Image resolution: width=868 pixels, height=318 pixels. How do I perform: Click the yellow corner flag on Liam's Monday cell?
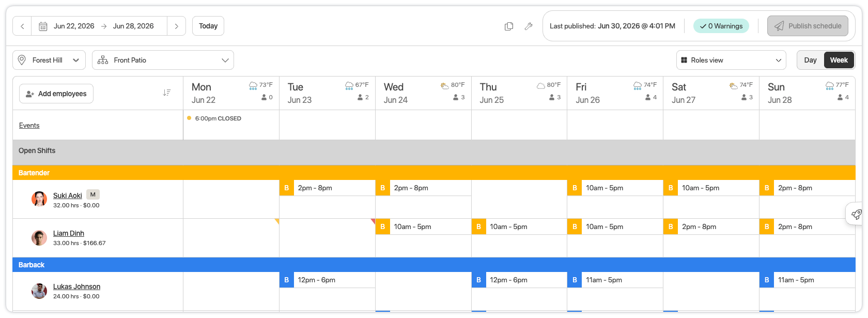click(277, 221)
